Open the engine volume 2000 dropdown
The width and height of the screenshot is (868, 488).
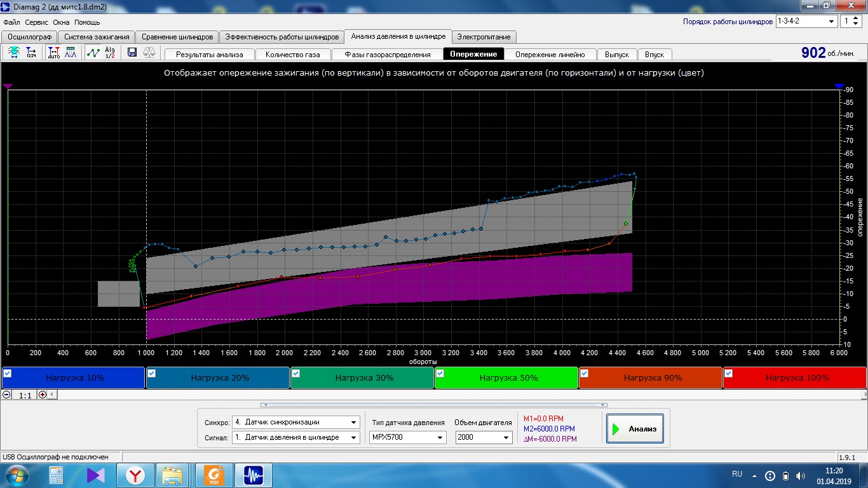pos(484,437)
